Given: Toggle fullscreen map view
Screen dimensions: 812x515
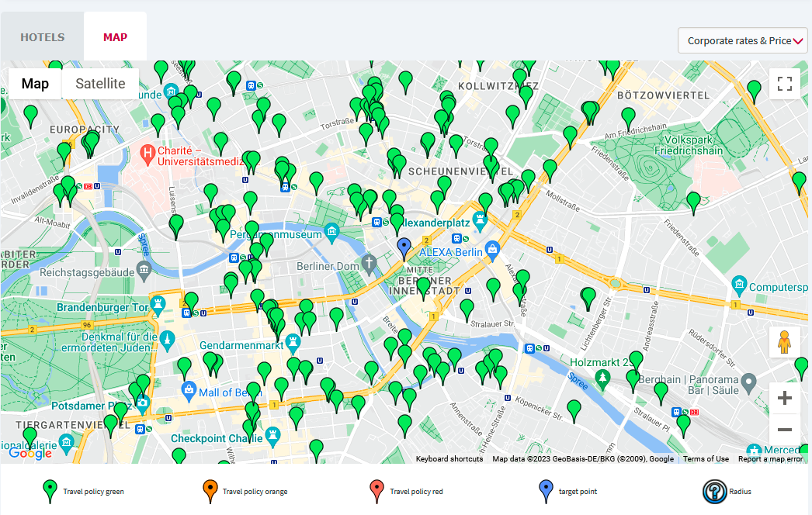Looking at the screenshot, I should 785,83.
